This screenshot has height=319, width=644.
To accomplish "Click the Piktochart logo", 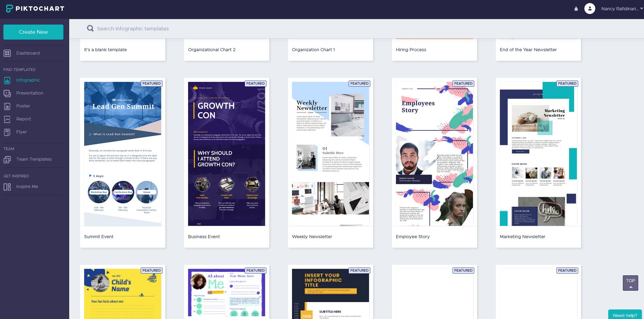I will pyautogui.click(x=35, y=9).
